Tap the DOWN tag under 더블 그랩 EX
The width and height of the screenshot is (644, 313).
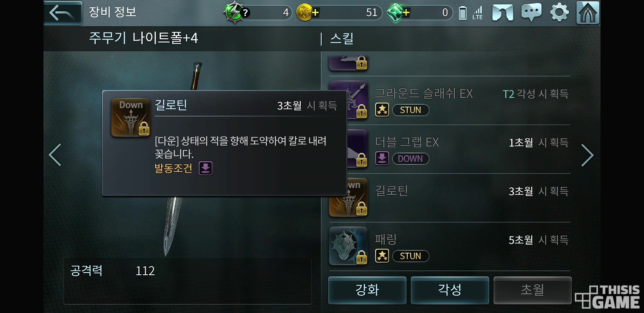[x=410, y=159]
